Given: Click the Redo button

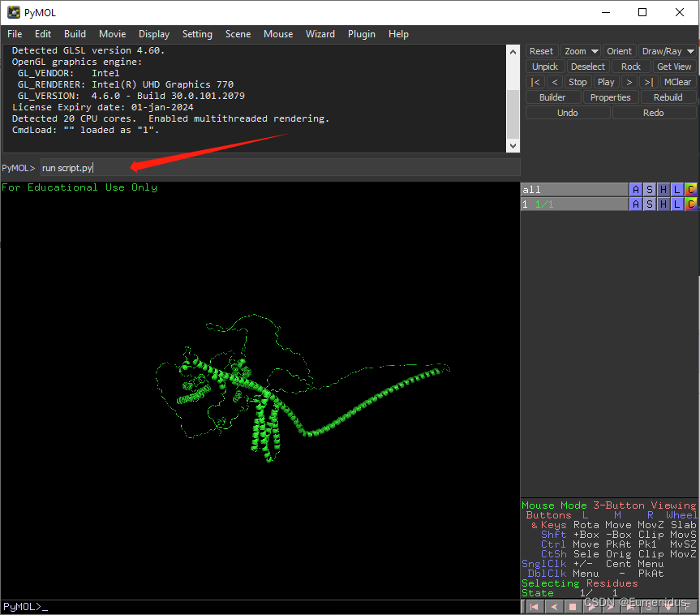Looking at the screenshot, I should click(x=653, y=113).
